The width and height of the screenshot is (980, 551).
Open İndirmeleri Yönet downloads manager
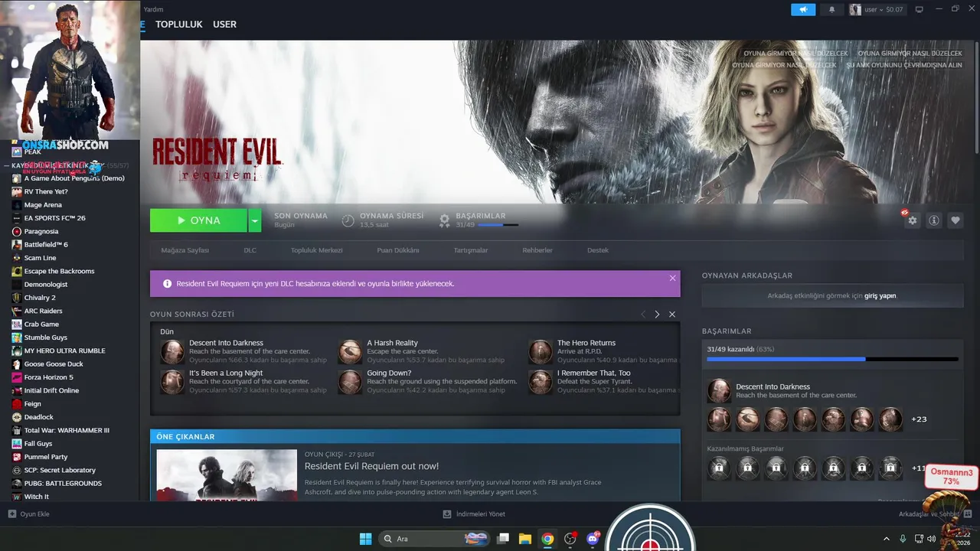(474, 514)
